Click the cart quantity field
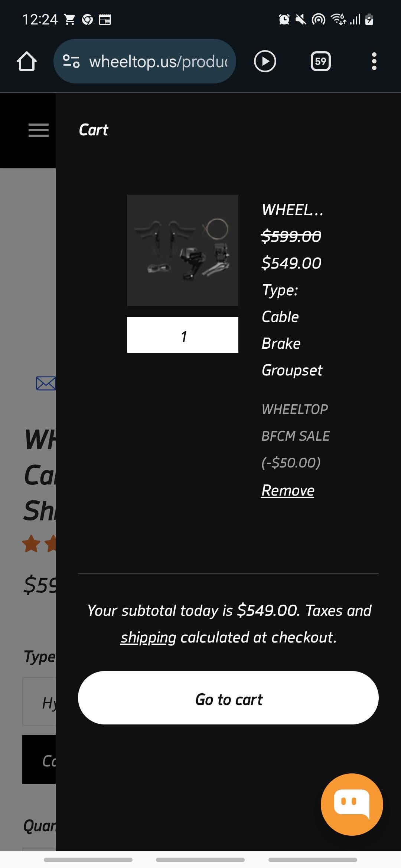The height and width of the screenshot is (868, 401). (182, 335)
